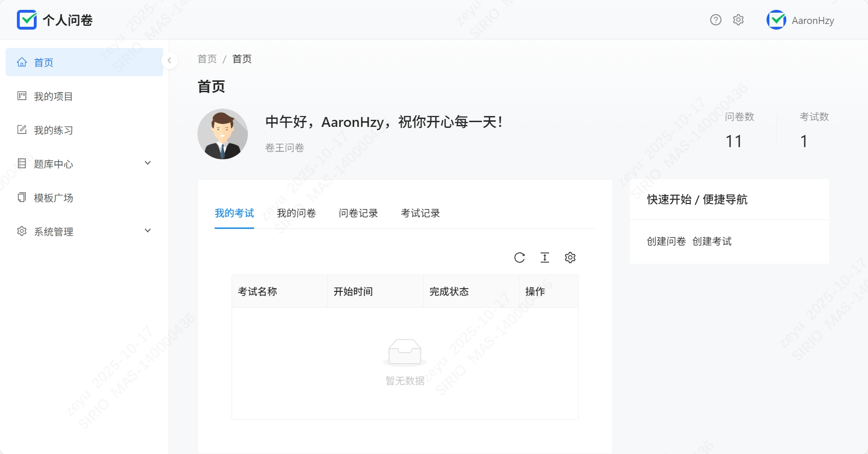Open the table density adjustment icon

[545, 258]
